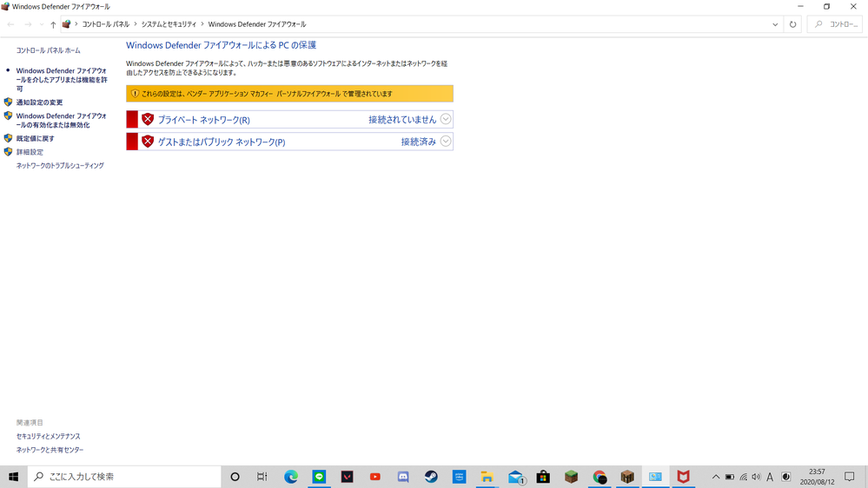
Task: Open Discord from the taskbar
Action: click(403, 477)
